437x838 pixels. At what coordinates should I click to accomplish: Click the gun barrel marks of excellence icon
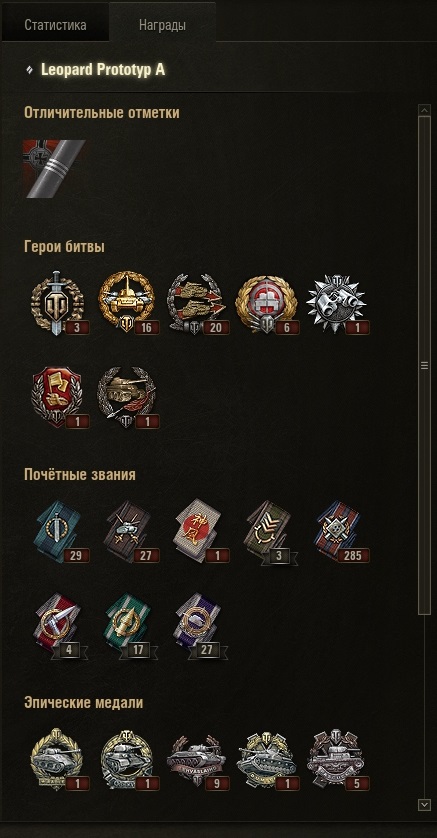[54, 169]
